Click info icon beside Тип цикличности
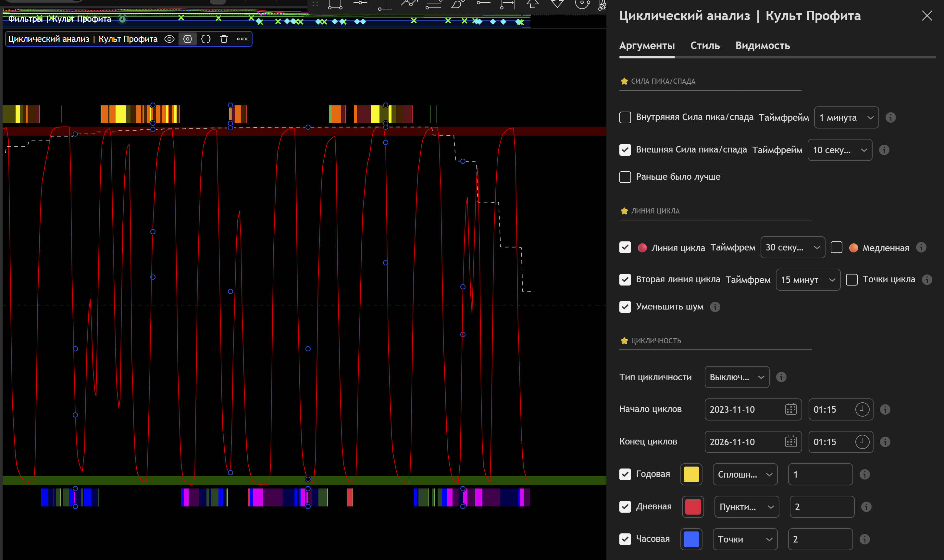The height and width of the screenshot is (560, 944). (x=781, y=377)
